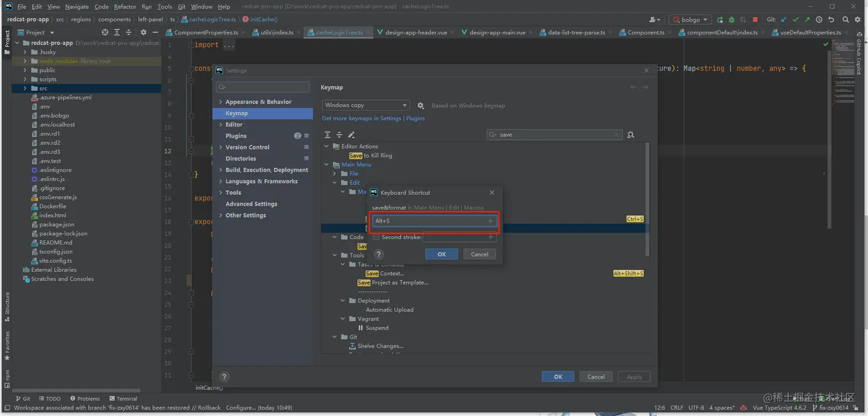Switch to ComponentProperties.ts tab
The height and width of the screenshot is (416, 868).
coord(206,33)
